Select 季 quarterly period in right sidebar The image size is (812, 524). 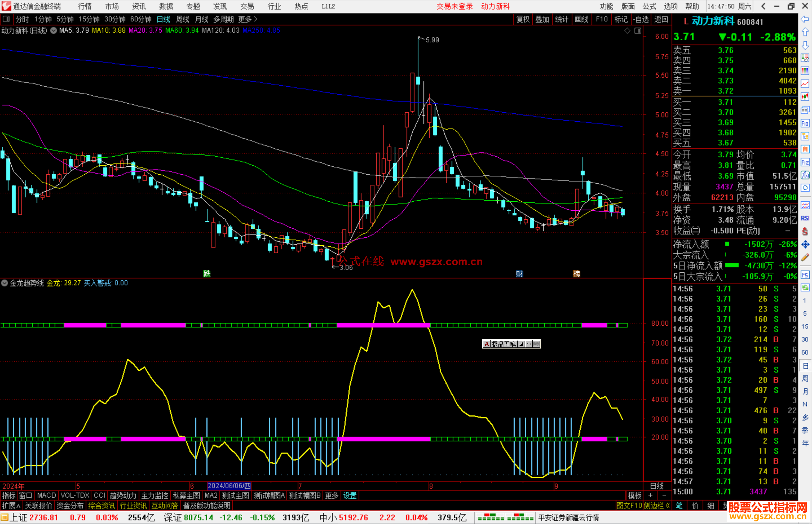tap(805, 430)
